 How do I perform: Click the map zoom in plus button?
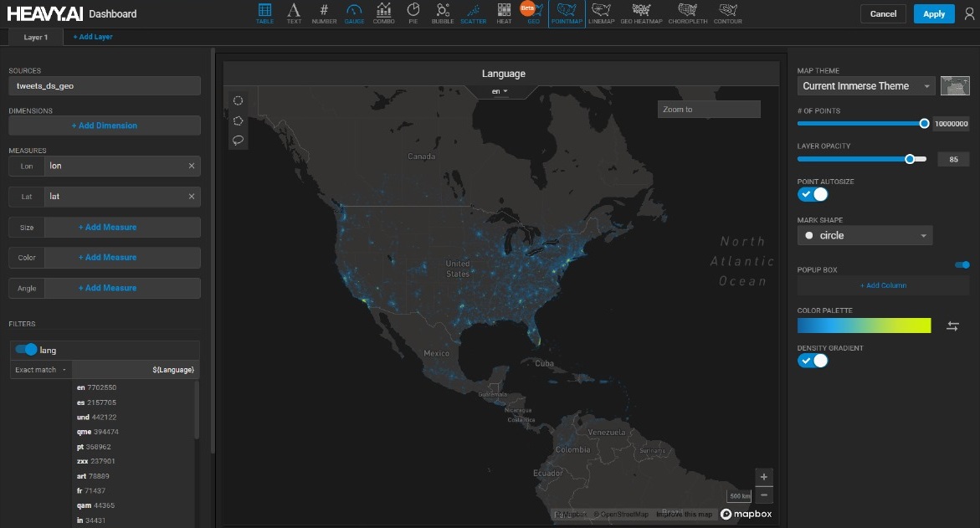pos(763,477)
